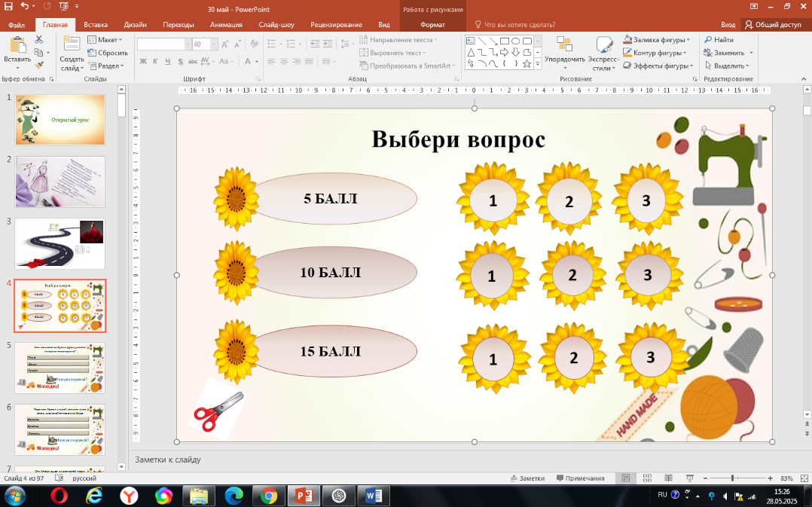Toggle center text alignment
This screenshot has width=812, height=507.
(x=284, y=61)
